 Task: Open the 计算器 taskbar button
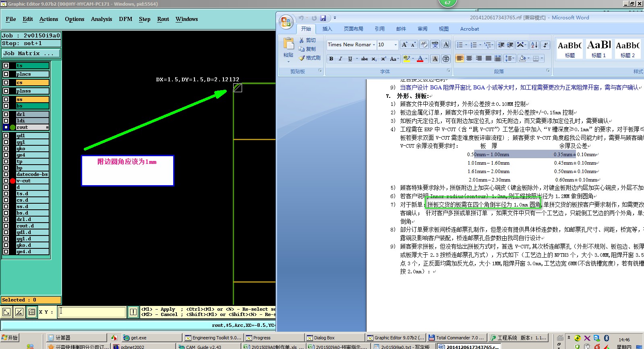pos(76,338)
